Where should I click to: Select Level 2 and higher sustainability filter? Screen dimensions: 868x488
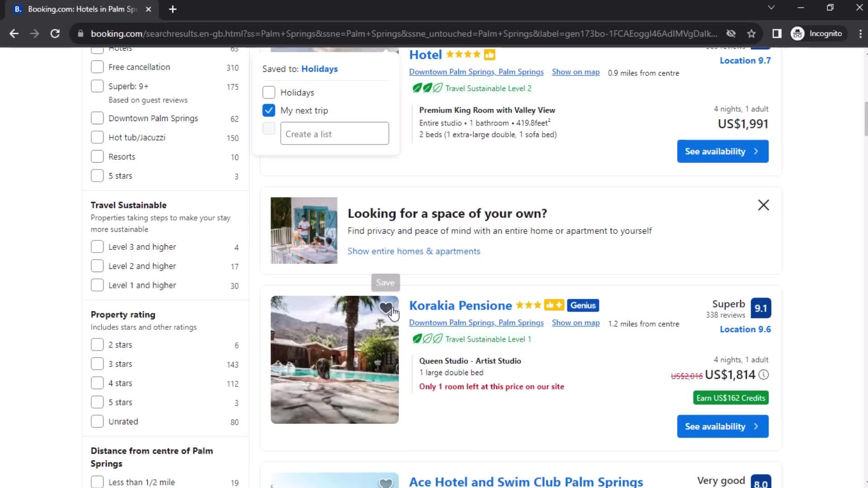(97, 266)
